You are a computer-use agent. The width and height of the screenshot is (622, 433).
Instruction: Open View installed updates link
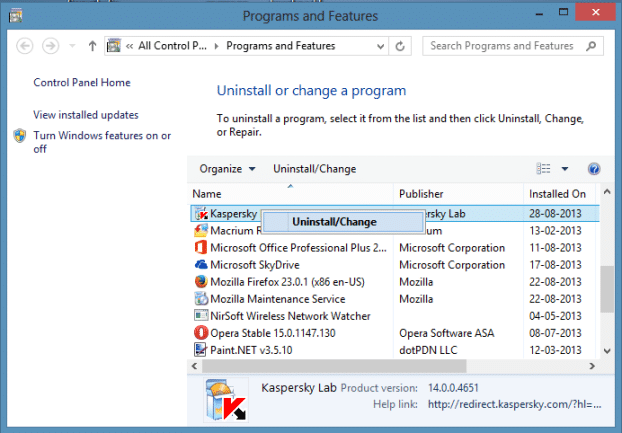[x=86, y=115]
